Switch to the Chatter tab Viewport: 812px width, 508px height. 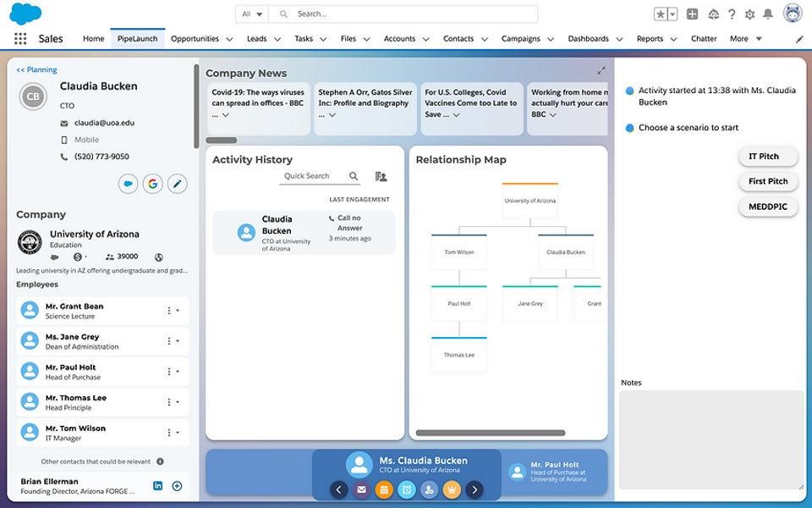(703, 39)
